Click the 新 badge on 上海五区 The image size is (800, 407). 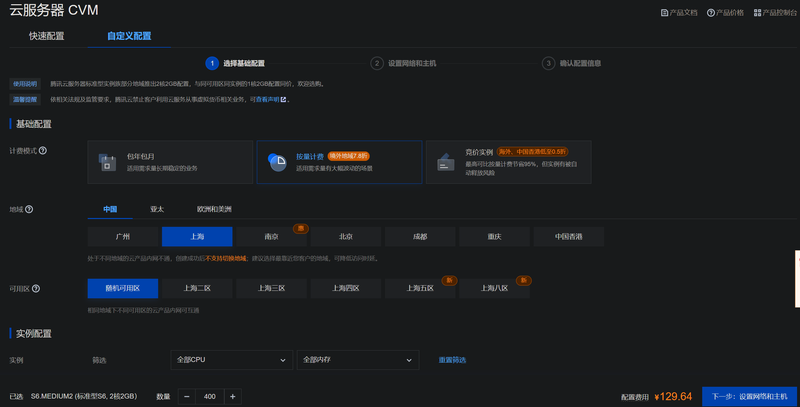(449, 280)
